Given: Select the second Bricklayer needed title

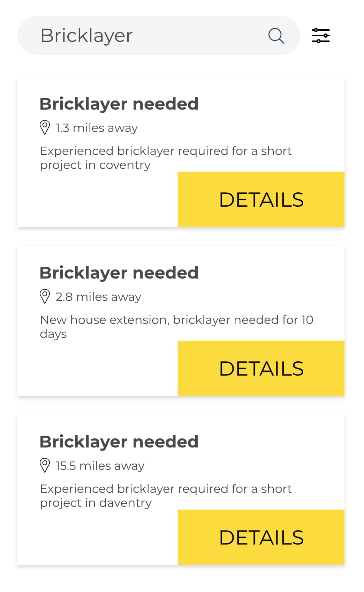Looking at the screenshot, I should [119, 273].
